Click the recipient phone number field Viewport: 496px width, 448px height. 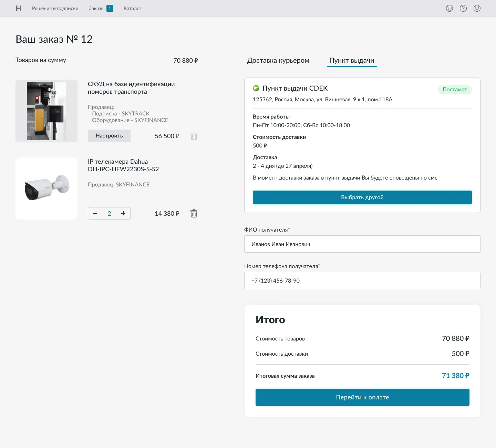(362, 281)
